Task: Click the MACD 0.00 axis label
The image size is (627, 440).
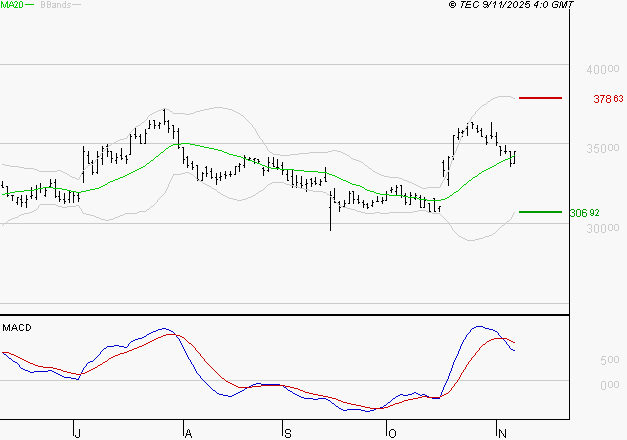Action: click(609, 385)
